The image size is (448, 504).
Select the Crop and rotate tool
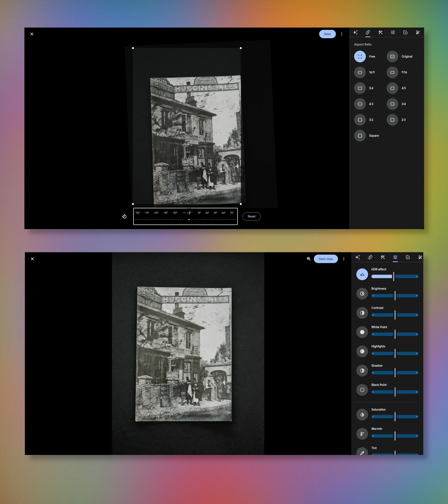(368, 32)
